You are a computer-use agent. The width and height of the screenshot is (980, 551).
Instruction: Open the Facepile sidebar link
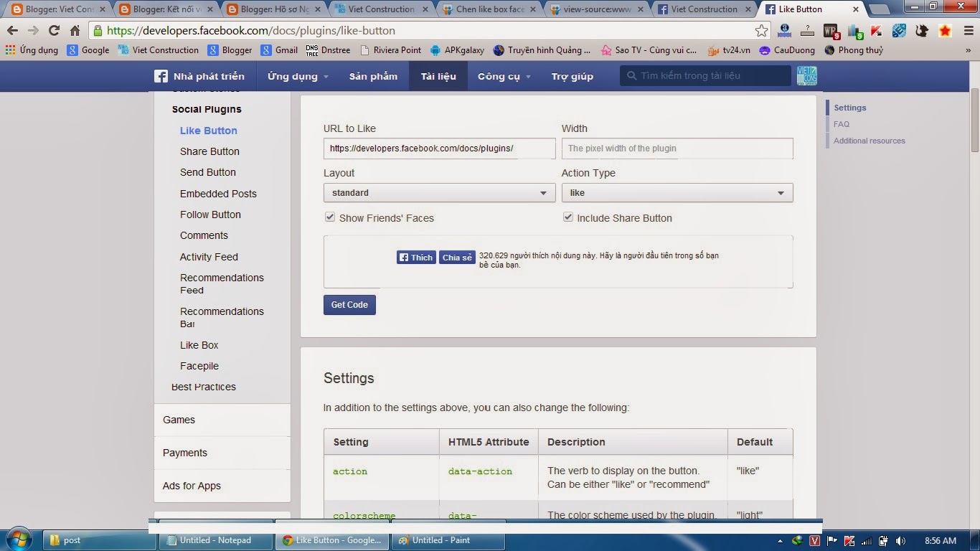pos(199,366)
